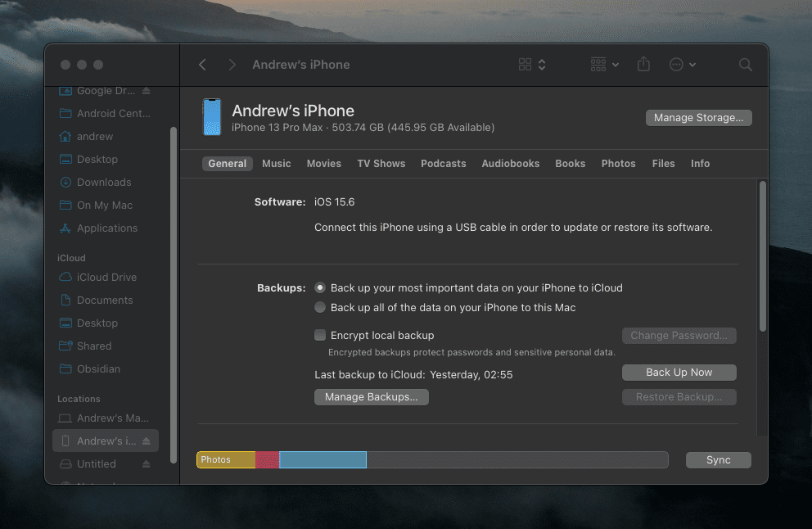This screenshot has height=529, width=812.
Task: Click the Finder search magnifier icon
Action: [745, 65]
